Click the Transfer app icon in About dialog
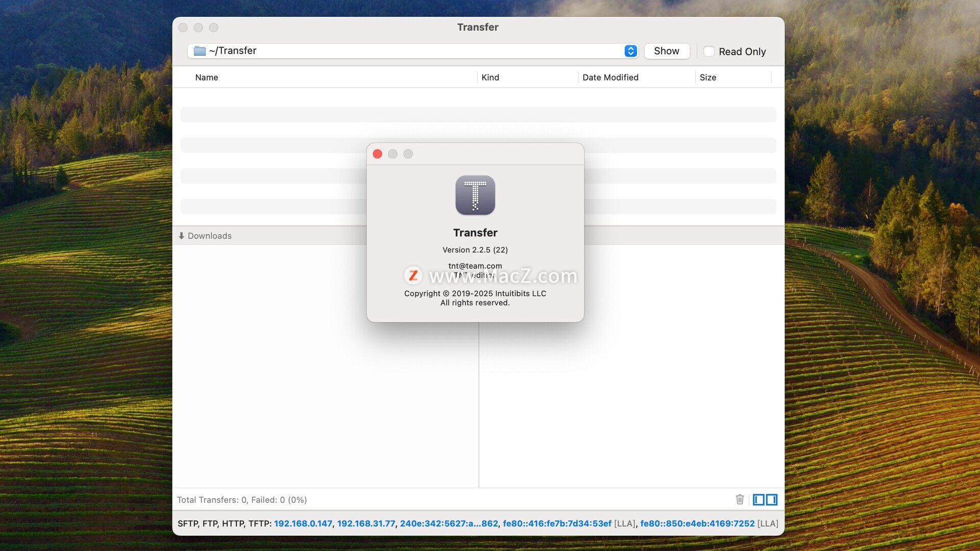Image resolution: width=980 pixels, height=551 pixels. [x=475, y=195]
